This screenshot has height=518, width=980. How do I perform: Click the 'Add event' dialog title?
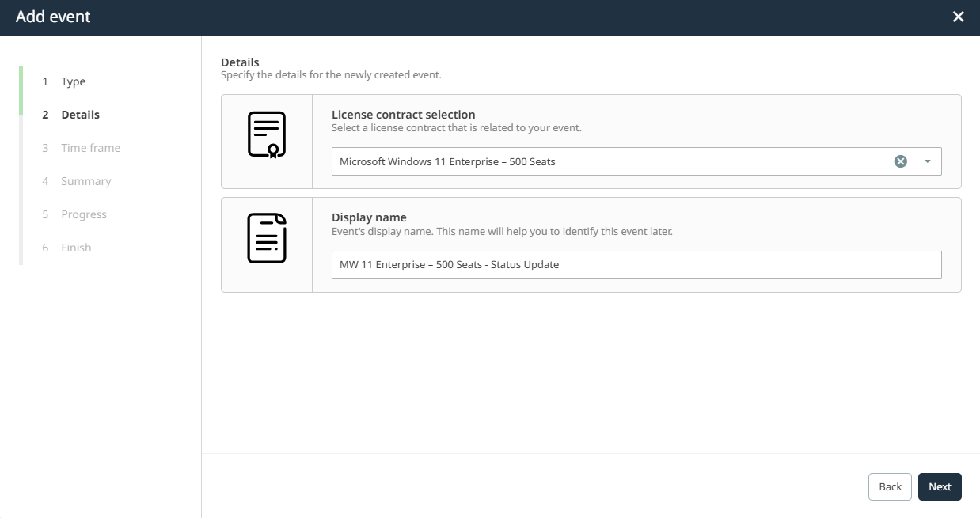click(53, 17)
